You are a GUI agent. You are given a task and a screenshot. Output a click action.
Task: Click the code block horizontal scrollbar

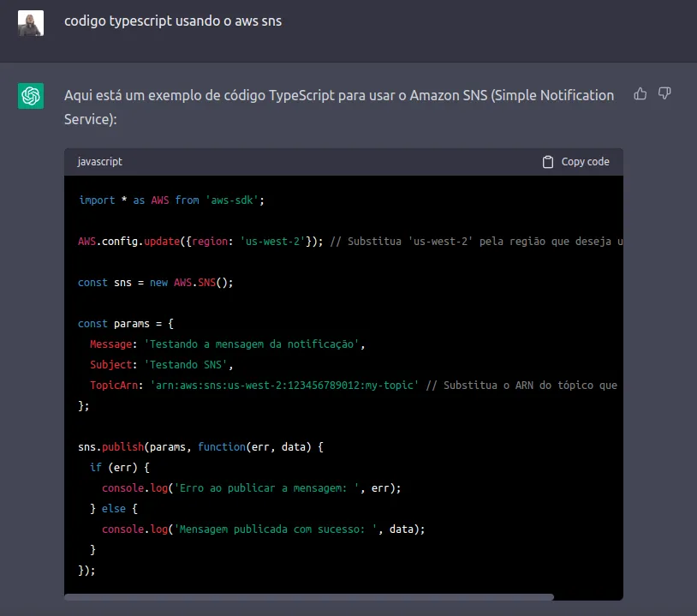(x=309, y=596)
